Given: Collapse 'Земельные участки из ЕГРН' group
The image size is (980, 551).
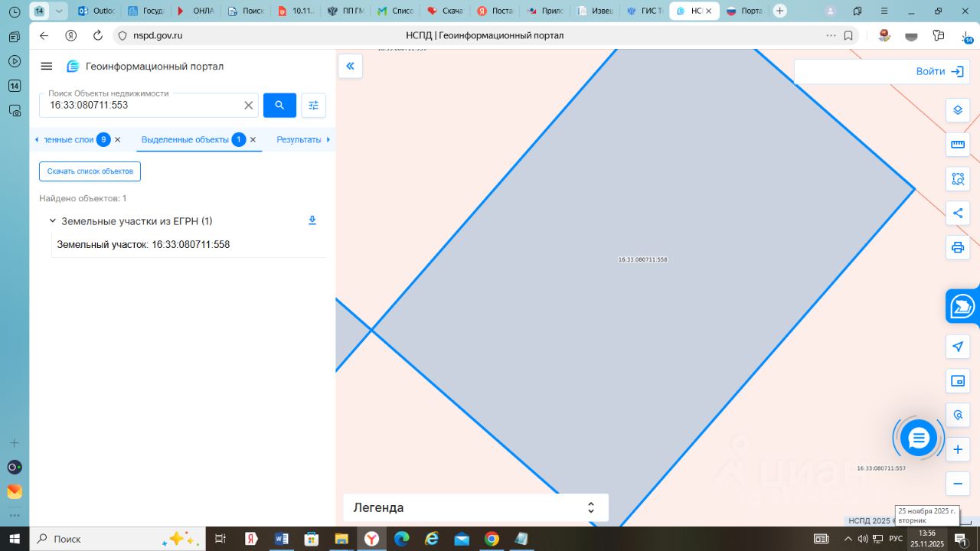Looking at the screenshot, I should (x=53, y=221).
